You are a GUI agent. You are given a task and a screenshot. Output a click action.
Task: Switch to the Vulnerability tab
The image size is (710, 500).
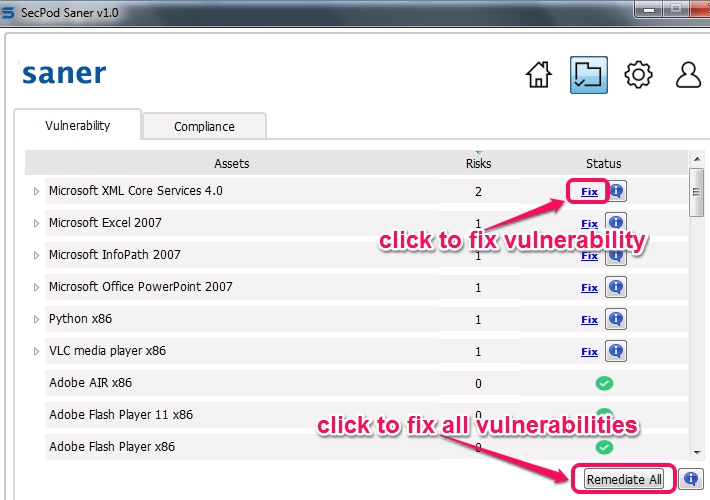pyautogui.click(x=77, y=125)
